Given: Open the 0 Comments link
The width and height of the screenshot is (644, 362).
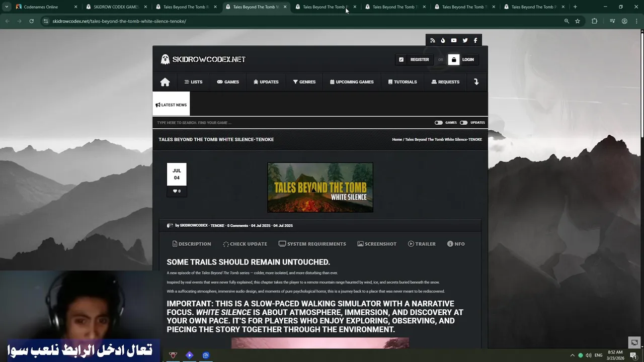Looking at the screenshot, I should coord(237,226).
